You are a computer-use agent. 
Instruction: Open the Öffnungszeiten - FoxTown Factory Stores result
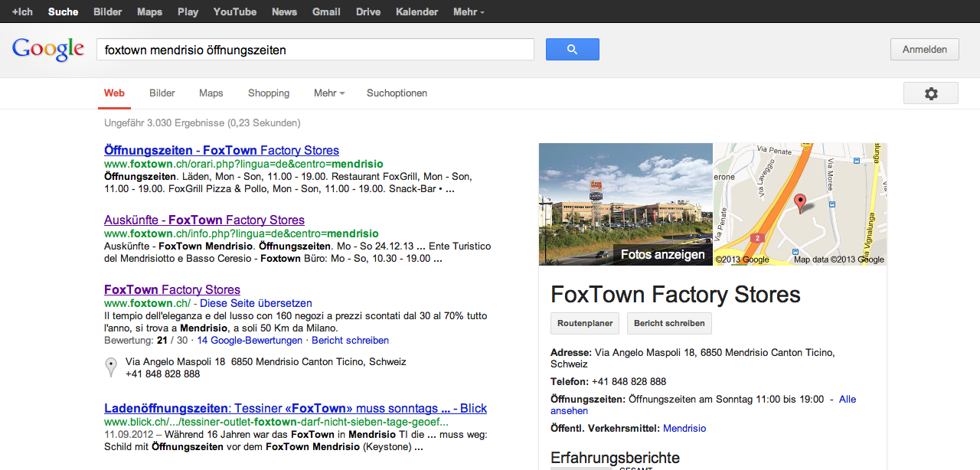(x=221, y=151)
